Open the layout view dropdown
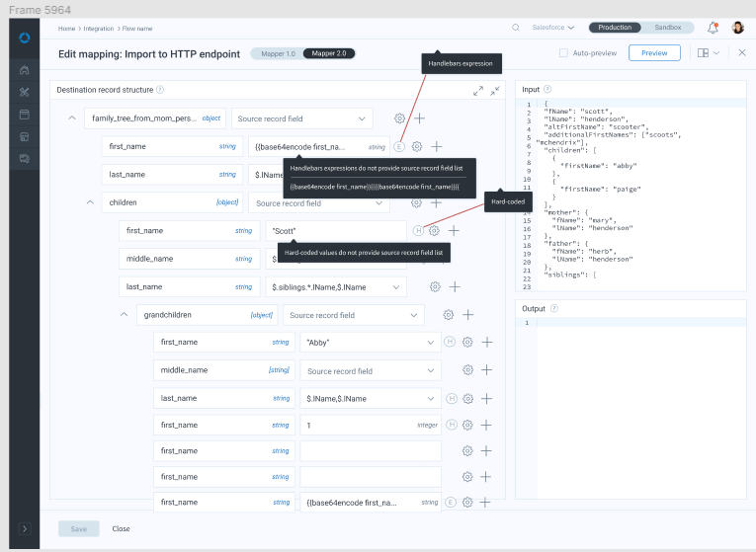 click(708, 53)
